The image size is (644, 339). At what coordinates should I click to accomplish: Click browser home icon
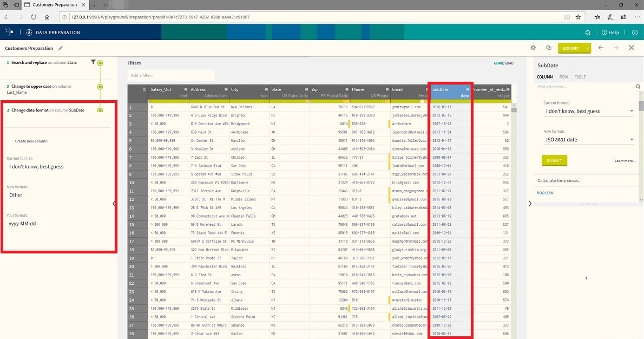tap(47, 17)
